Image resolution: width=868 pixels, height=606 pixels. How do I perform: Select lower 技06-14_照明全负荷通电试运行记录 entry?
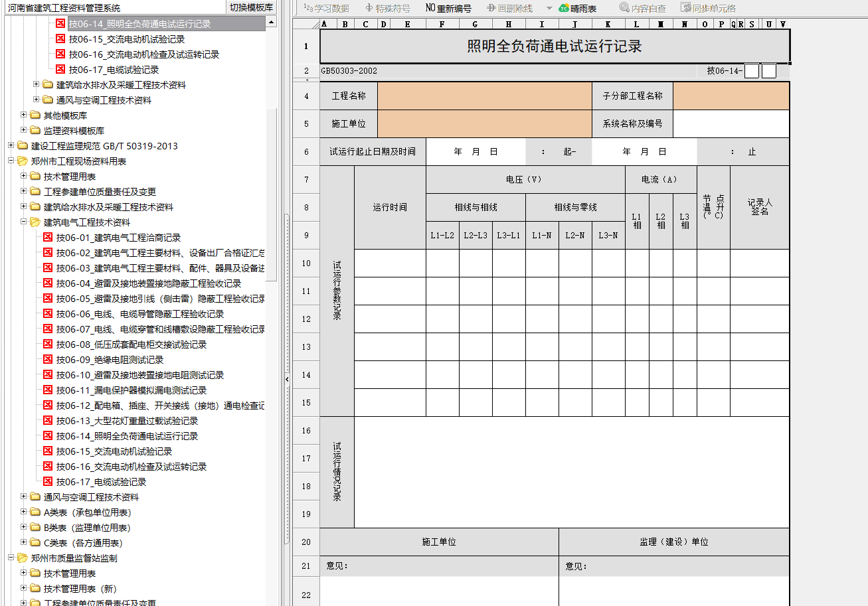coord(127,436)
